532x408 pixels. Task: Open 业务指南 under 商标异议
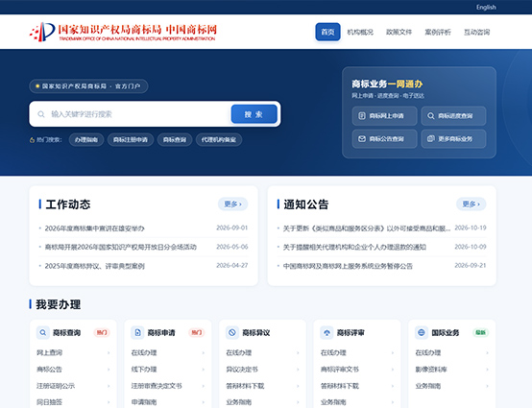239,402
